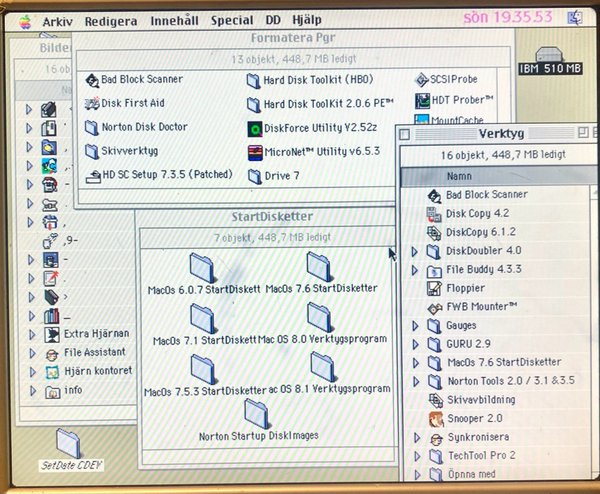This screenshot has height=494, width=600.
Task: Bring the StartDisketter window to front
Action: 272,217
